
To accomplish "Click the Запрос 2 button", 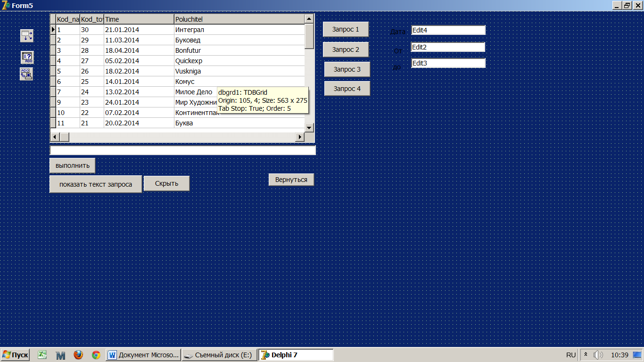I will click(x=346, y=49).
